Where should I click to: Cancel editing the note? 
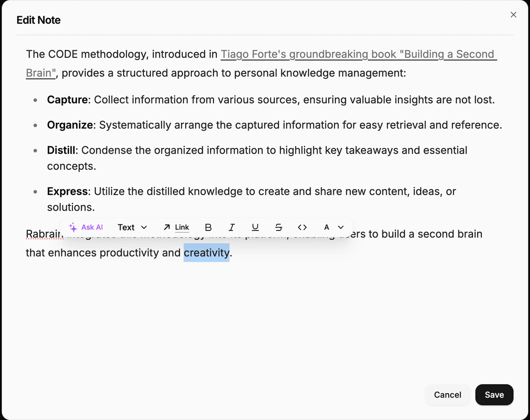[447, 395]
